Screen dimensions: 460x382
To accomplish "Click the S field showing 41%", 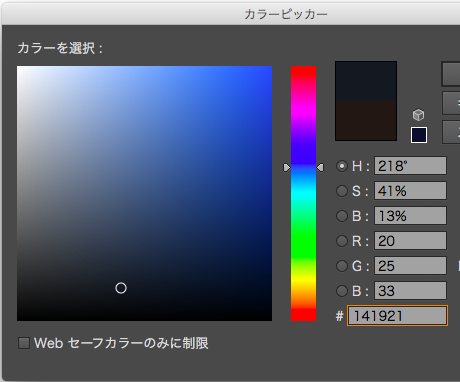I will tap(410, 191).
